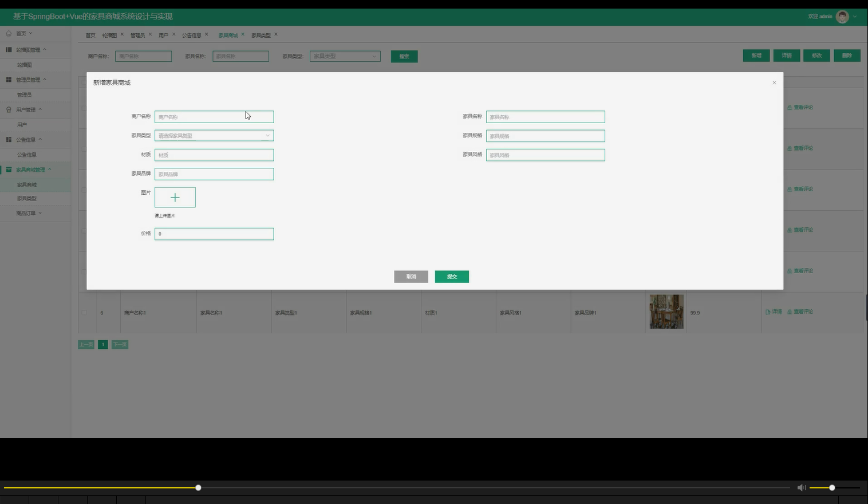Close the 管理员 tab with its X
This screenshot has width=868, height=504.
[x=150, y=34]
